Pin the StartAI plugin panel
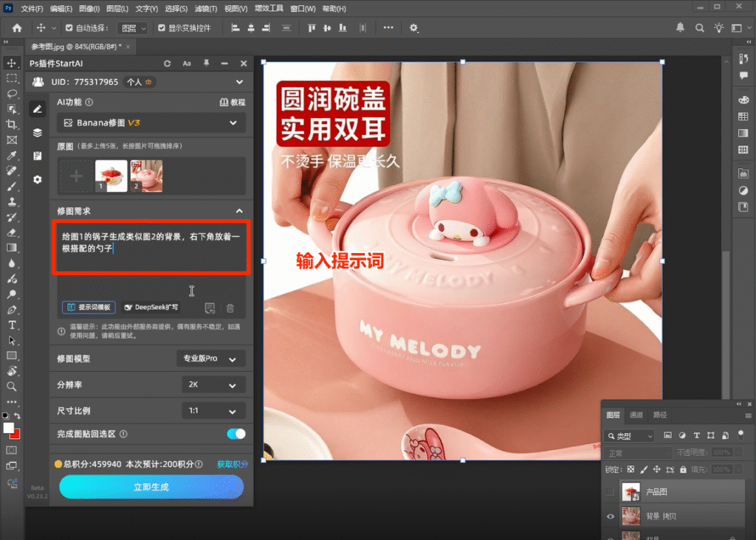 click(x=207, y=63)
